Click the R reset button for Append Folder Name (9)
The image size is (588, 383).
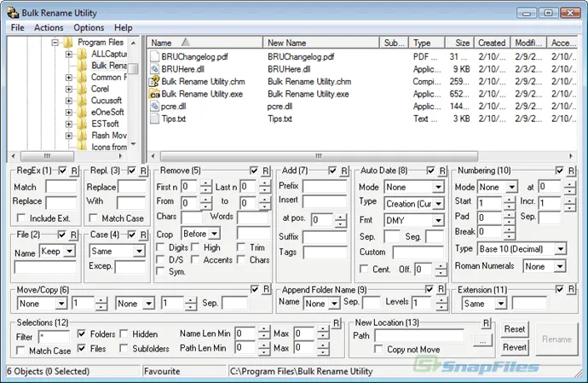tap(441, 289)
